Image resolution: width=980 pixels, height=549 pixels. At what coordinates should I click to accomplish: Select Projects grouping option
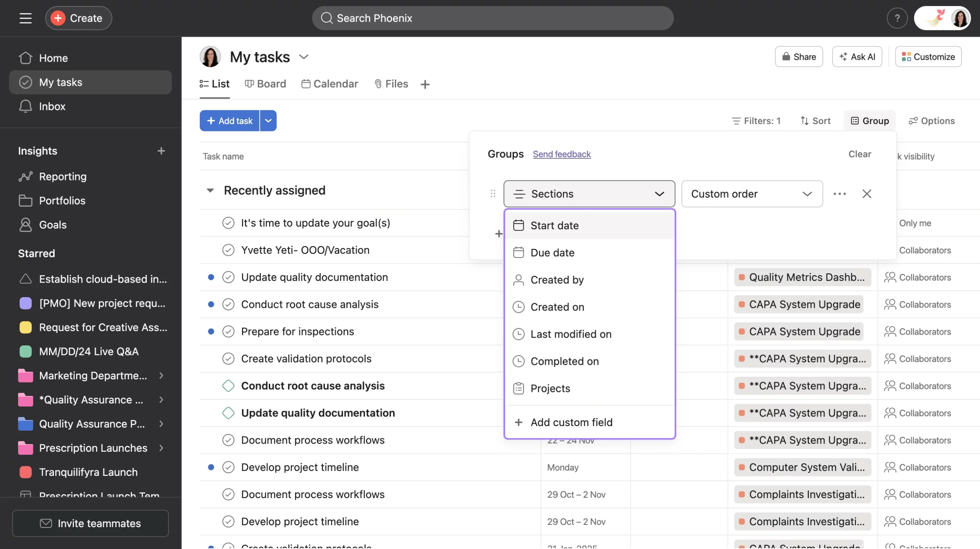(x=550, y=388)
